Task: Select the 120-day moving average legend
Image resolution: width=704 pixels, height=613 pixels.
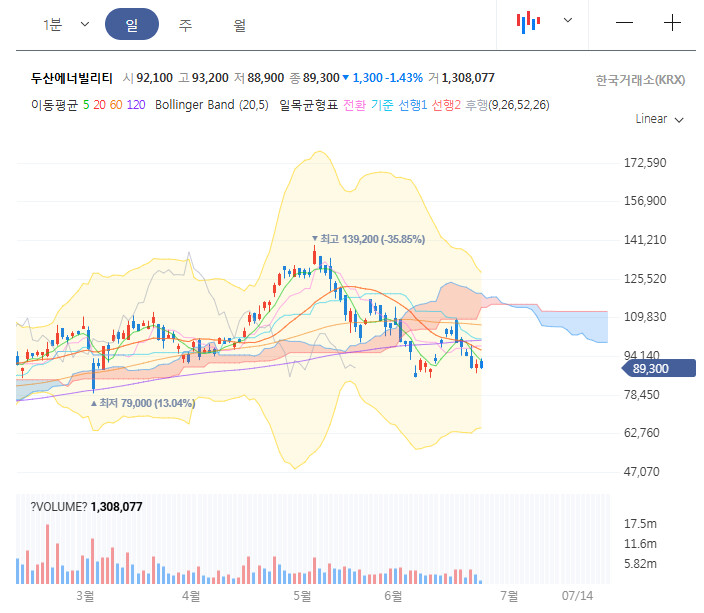Action: pyautogui.click(x=136, y=105)
